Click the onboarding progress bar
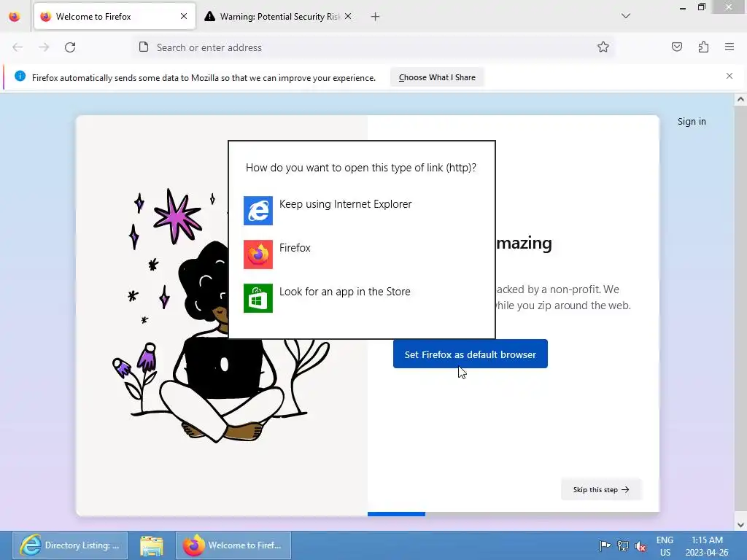 [514, 514]
